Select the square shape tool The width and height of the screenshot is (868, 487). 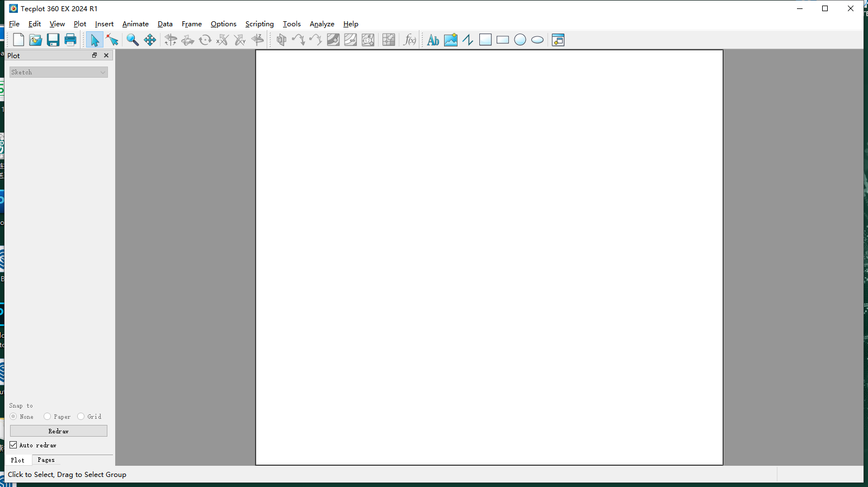(485, 40)
